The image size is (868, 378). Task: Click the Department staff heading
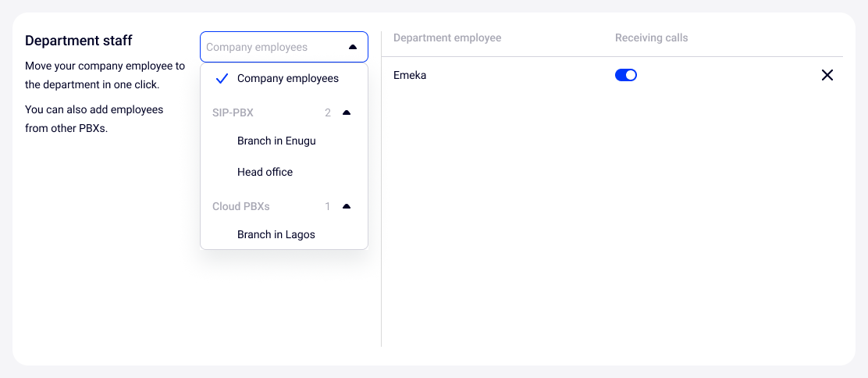pos(78,40)
